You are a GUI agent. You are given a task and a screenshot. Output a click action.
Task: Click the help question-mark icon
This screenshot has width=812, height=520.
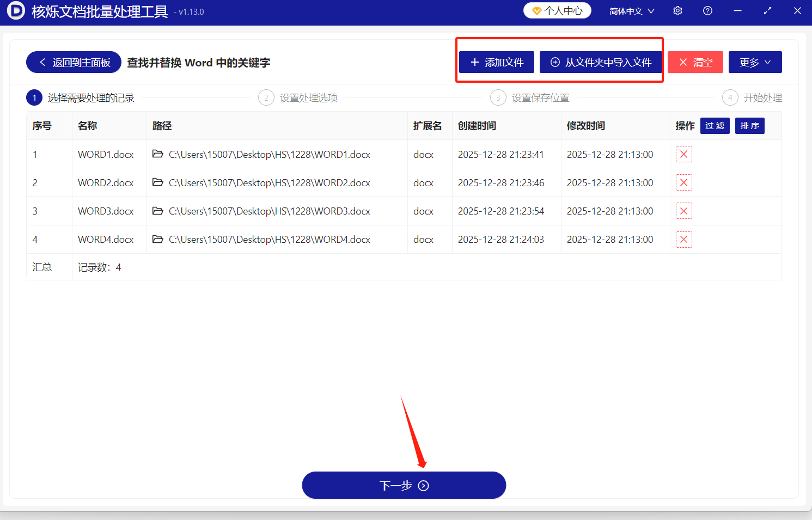point(707,10)
